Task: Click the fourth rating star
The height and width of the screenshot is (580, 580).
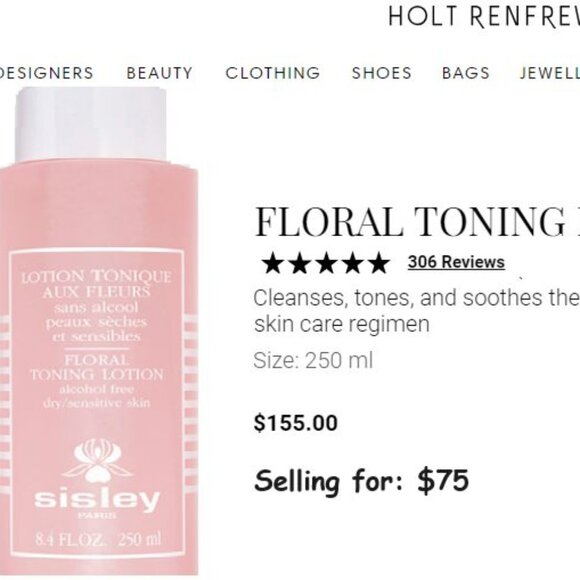Action: tap(352, 263)
